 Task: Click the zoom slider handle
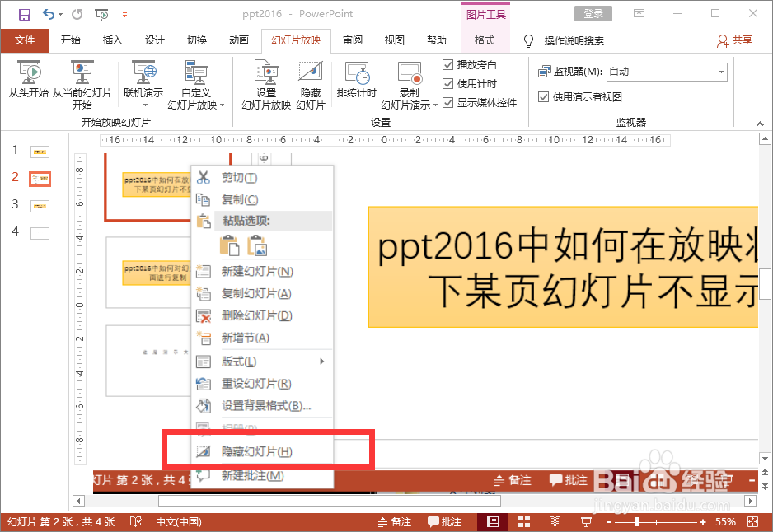tap(637, 521)
